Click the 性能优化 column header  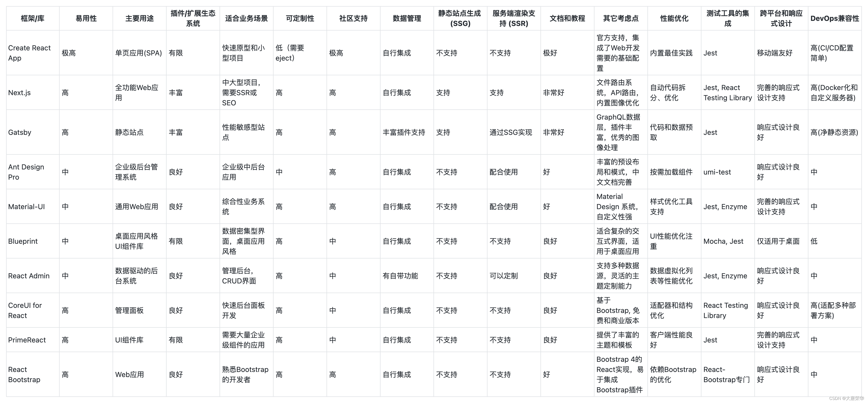point(674,19)
